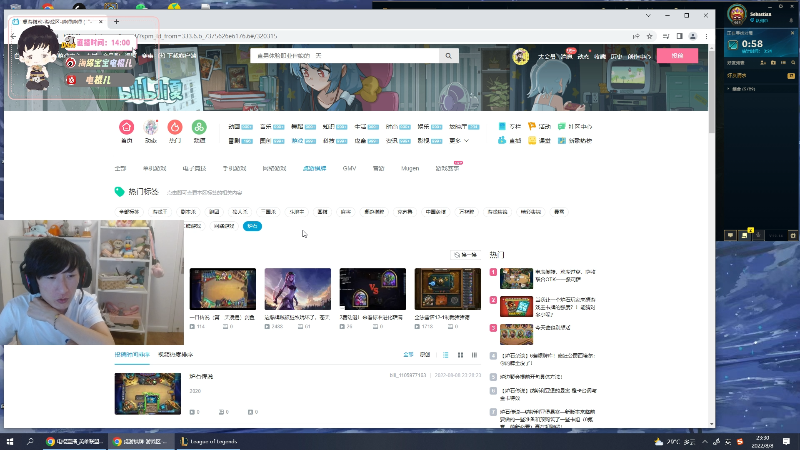The width and height of the screenshot is (800, 450).
Task: Open Windows Start button on taskbar
Action: click(10, 441)
